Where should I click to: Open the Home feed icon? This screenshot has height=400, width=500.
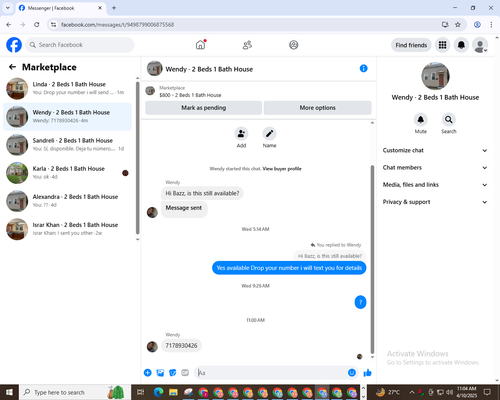[201, 45]
